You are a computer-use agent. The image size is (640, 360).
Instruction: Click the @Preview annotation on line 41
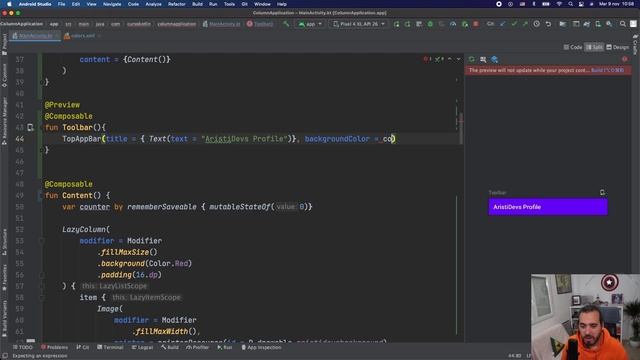[62, 105]
